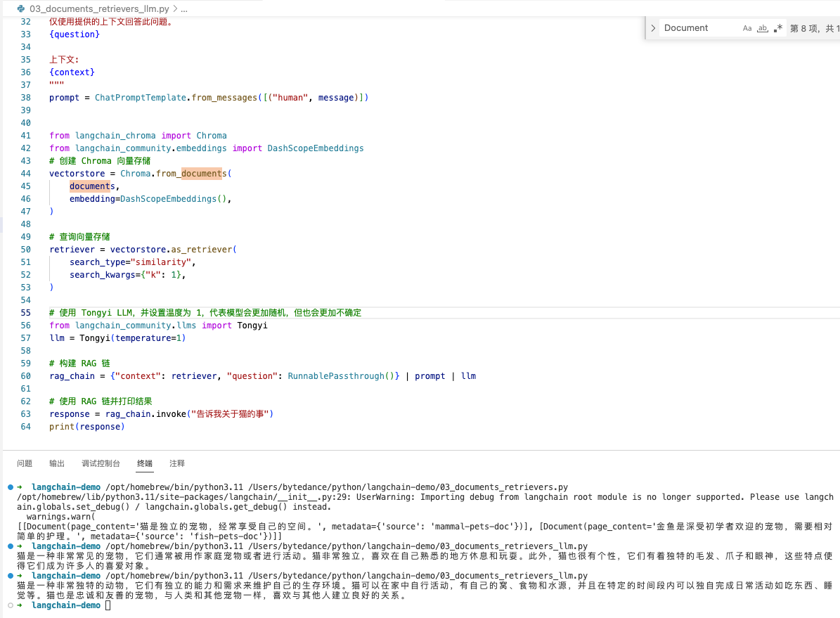
Task: Click the "similarity" string on line 51
Action: coord(161,262)
